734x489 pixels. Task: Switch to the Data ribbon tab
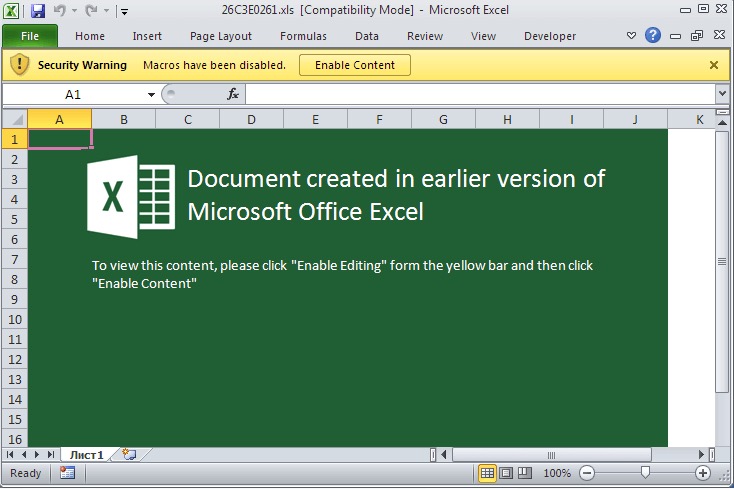(x=367, y=36)
